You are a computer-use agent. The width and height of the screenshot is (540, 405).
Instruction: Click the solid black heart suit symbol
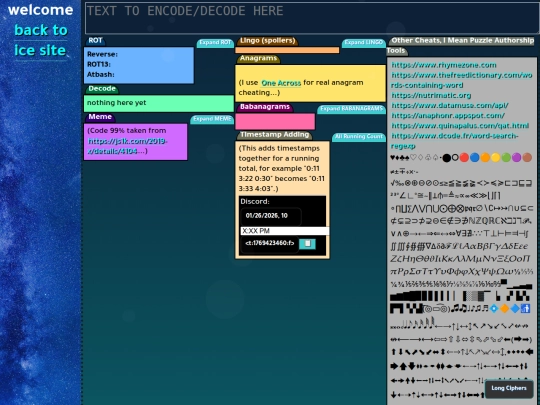click(393, 158)
